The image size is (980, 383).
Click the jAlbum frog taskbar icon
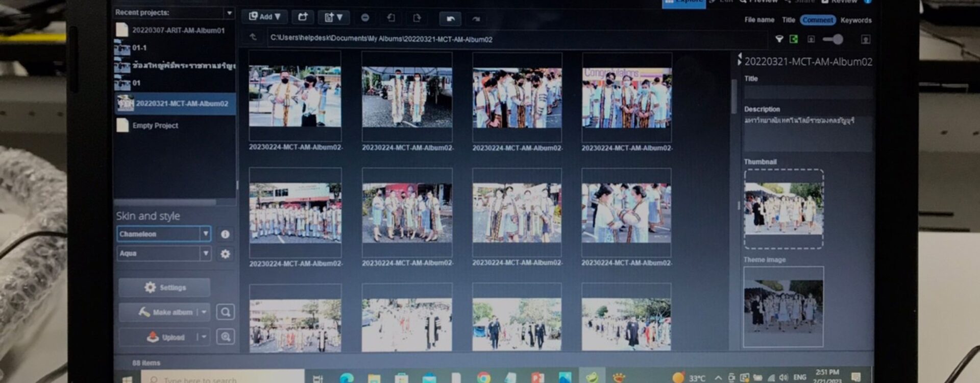(x=592, y=377)
